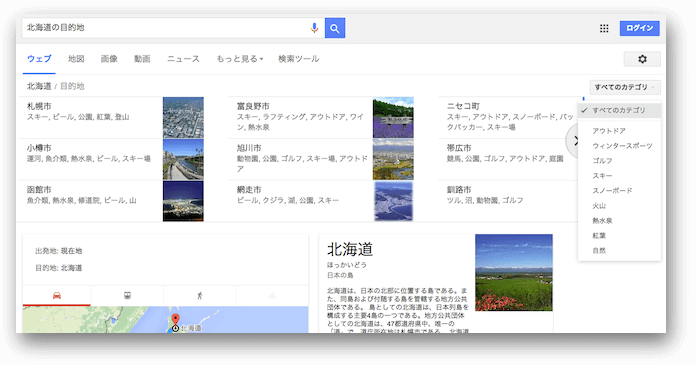The width and height of the screenshot is (696, 365).
Task: Click the 富良野市 lavender field thumbnail
Action: (393, 118)
